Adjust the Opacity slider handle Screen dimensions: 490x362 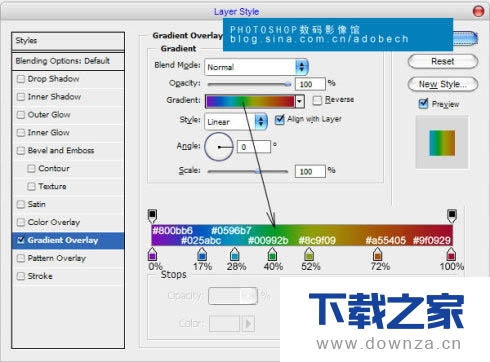[288, 84]
